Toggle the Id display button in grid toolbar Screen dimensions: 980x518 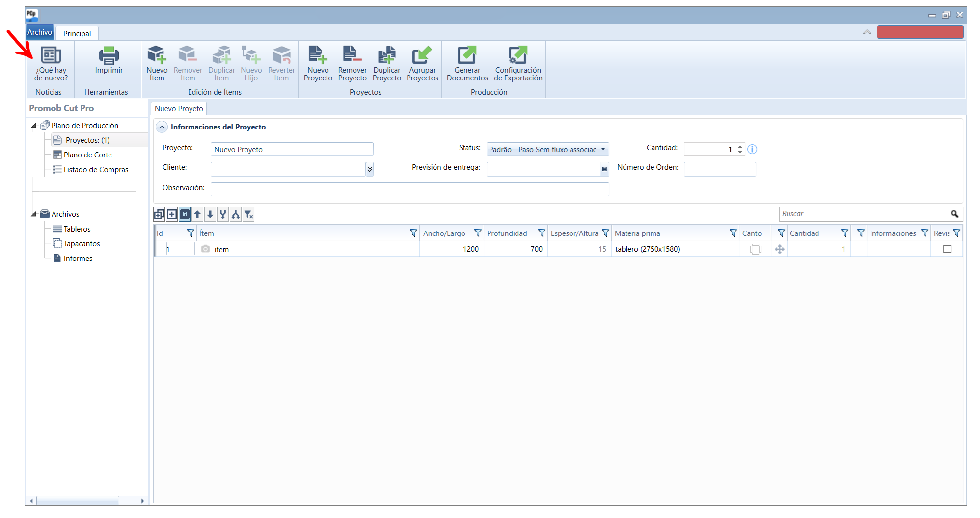tap(185, 214)
